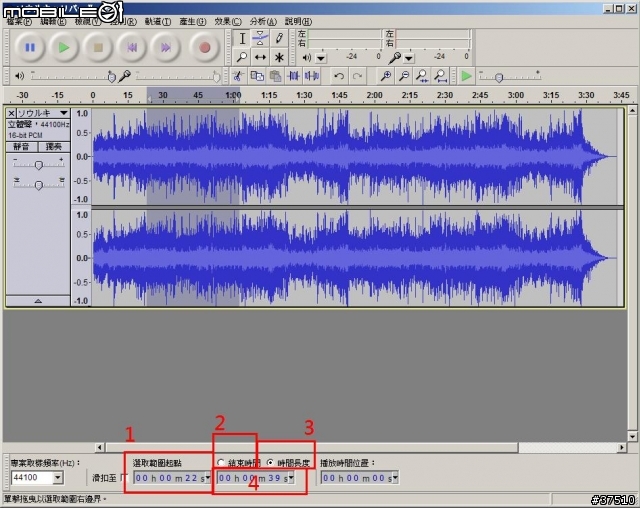Solo the track with the 獨奏 button

[x=54, y=147]
